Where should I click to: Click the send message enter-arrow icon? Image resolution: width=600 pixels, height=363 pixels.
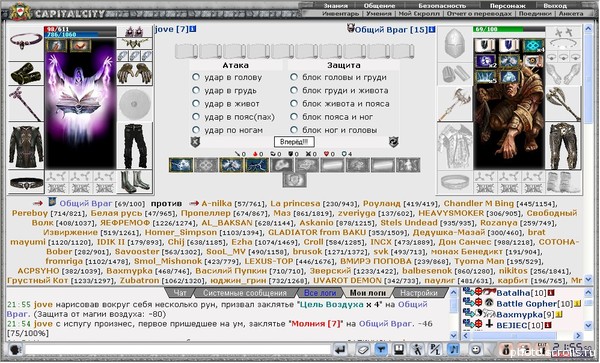341,350
